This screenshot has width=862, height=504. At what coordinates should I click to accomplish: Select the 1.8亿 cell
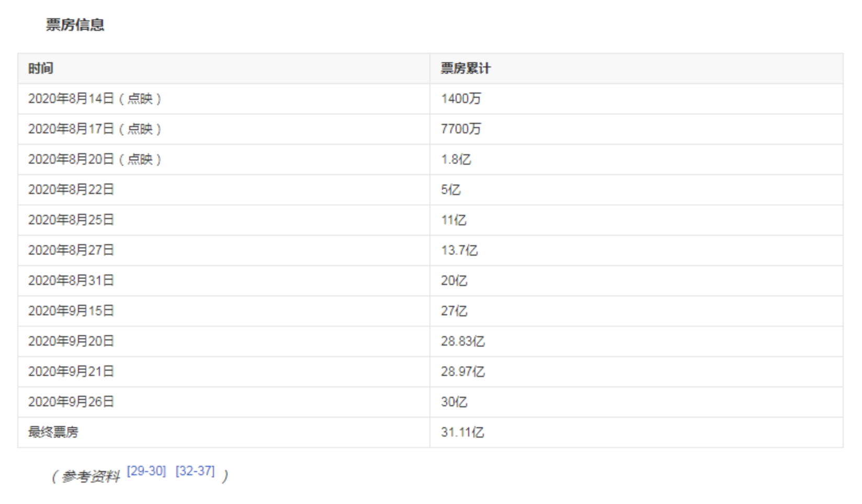(x=637, y=159)
